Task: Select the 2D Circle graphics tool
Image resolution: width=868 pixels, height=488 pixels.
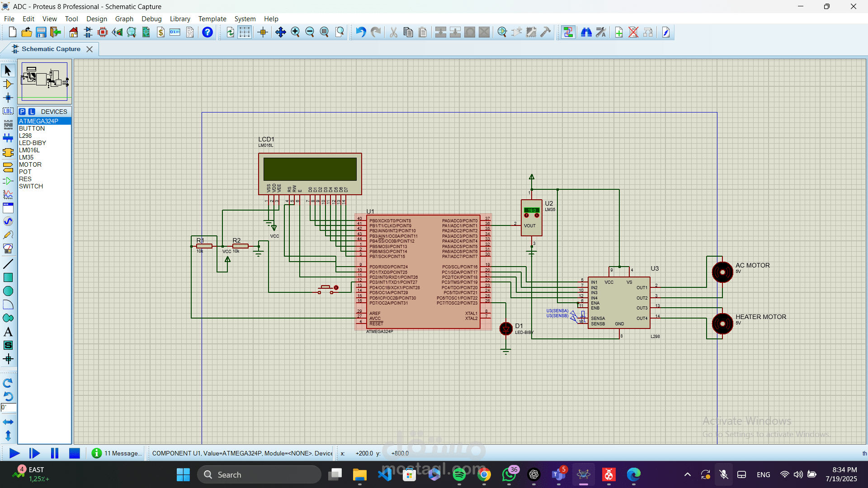Action: 8,291
